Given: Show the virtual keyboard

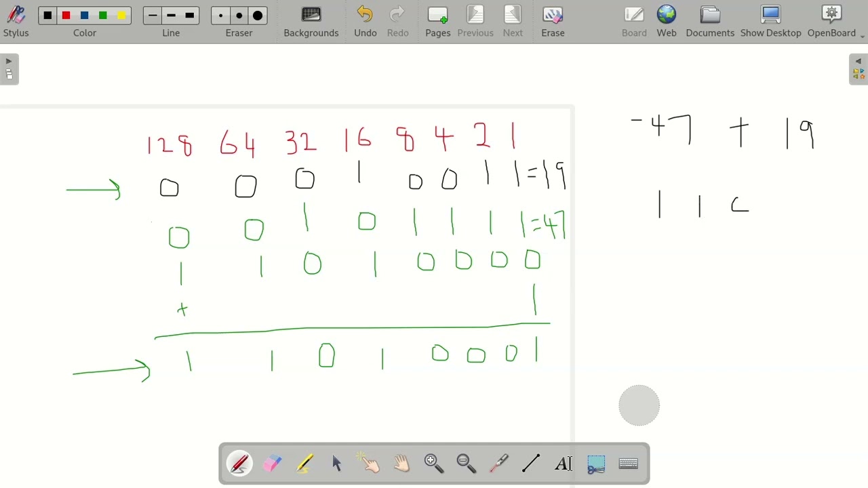Looking at the screenshot, I should (629, 464).
